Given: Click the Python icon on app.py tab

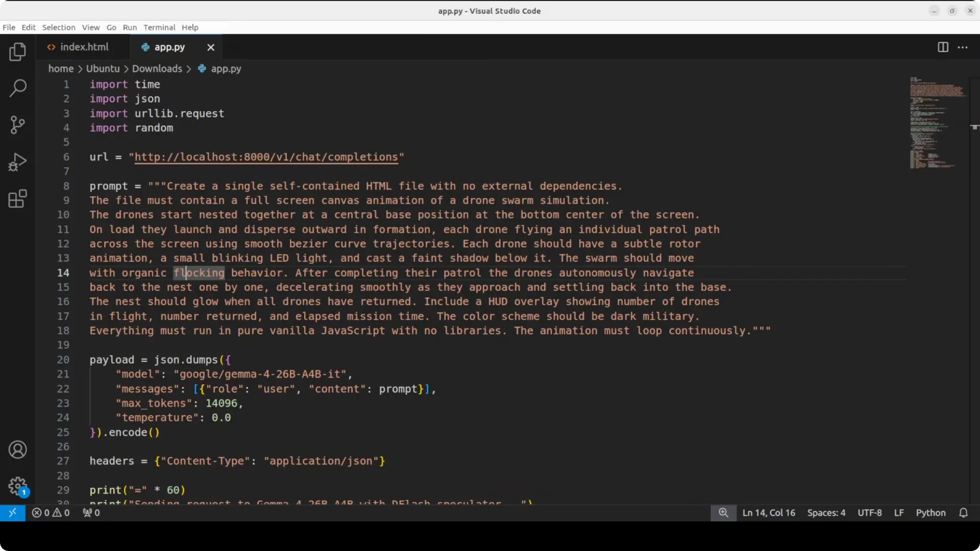Looking at the screenshot, I should click(145, 47).
